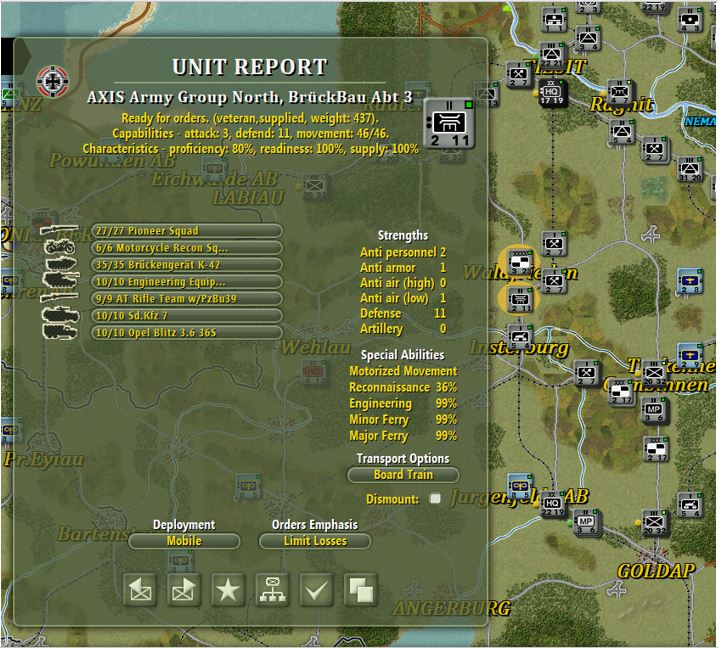Select the 4 7 unit at Ragnit

click(x=619, y=93)
